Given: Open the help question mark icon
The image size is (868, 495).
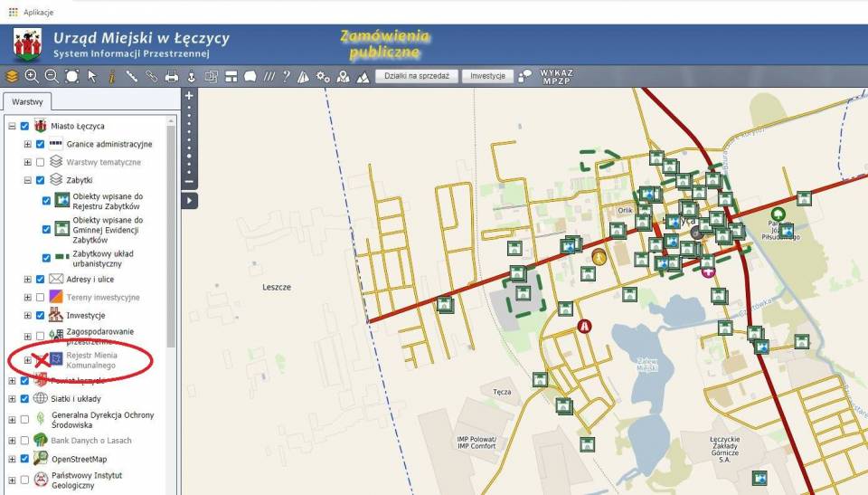Looking at the screenshot, I should (x=287, y=76).
